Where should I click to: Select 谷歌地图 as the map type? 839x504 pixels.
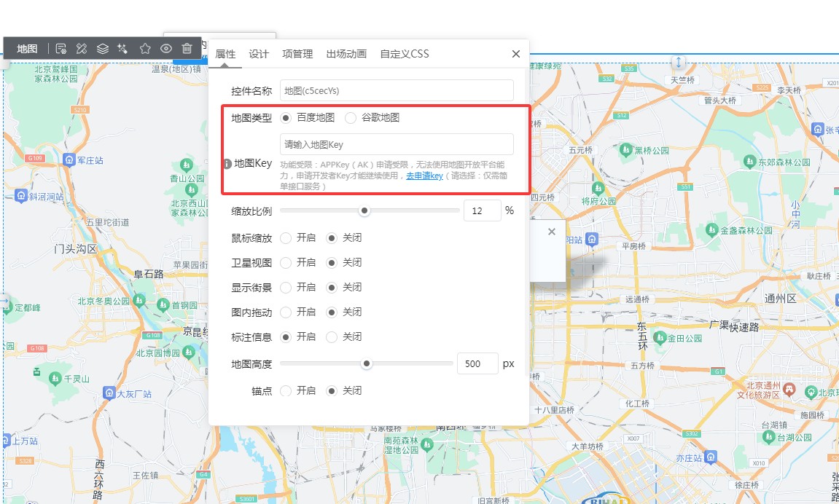coord(351,118)
